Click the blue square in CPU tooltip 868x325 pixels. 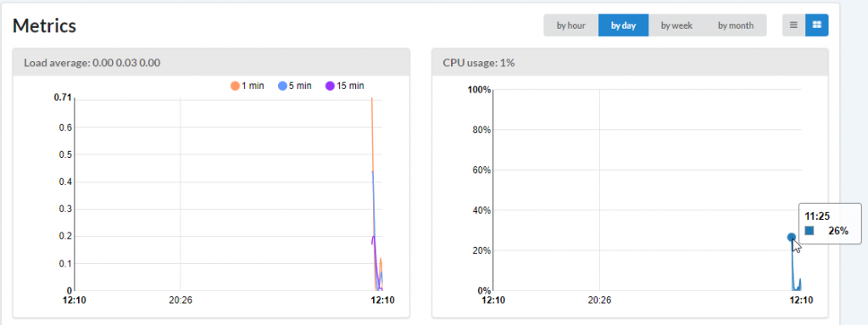(810, 231)
